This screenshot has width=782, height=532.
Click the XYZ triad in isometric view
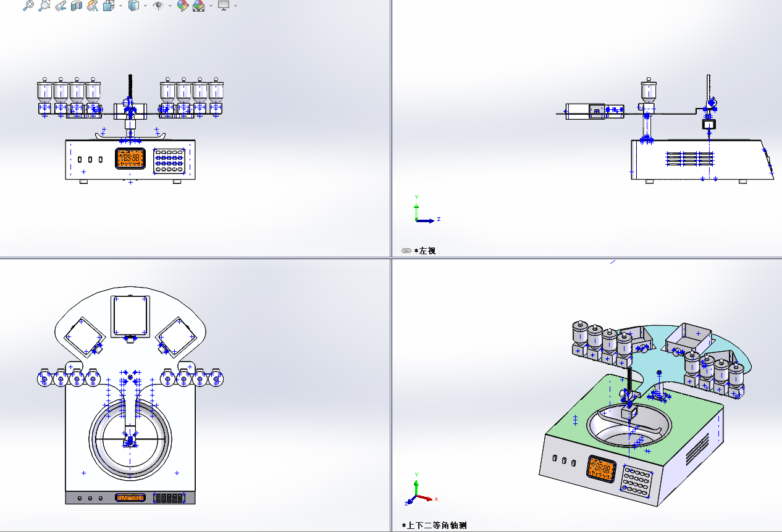point(421,489)
